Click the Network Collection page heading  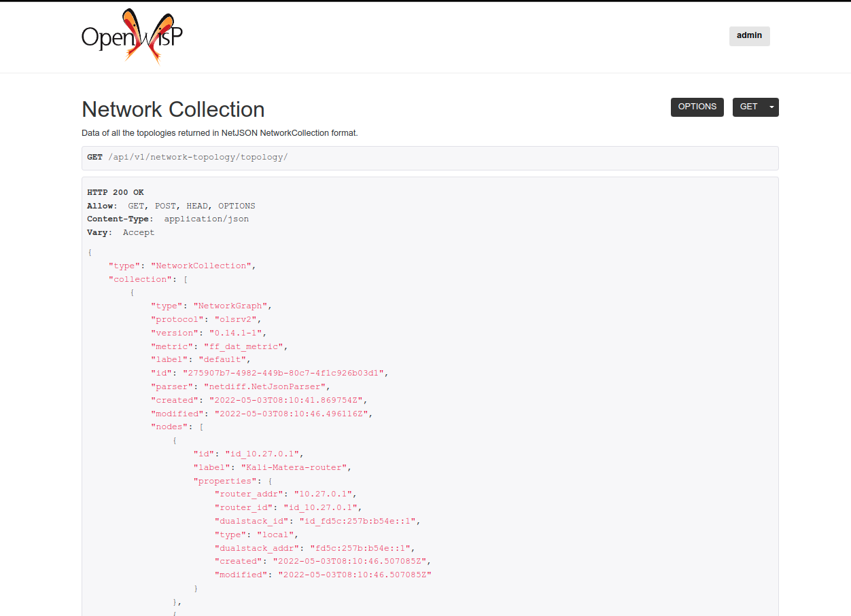click(x=173, y=109)
